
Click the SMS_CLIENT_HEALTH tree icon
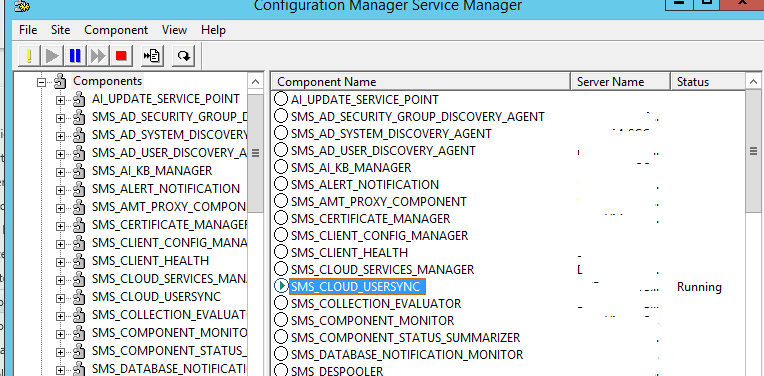(78, 261)
